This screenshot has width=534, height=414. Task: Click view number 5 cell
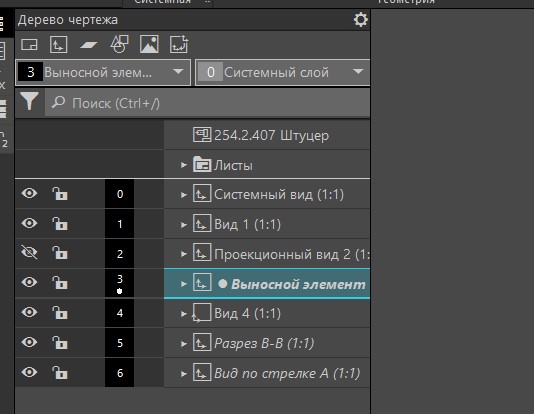[x=120, y=343]
